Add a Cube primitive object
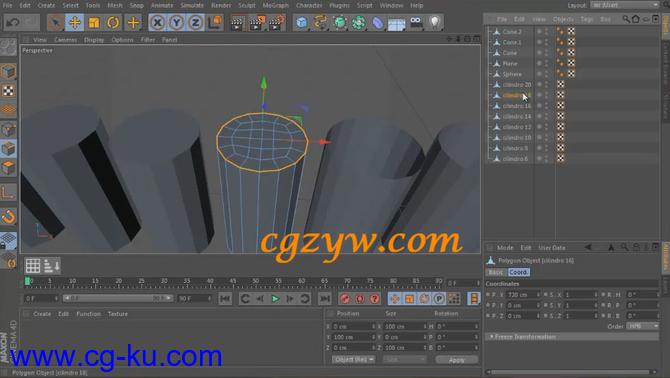 point(302,23)
